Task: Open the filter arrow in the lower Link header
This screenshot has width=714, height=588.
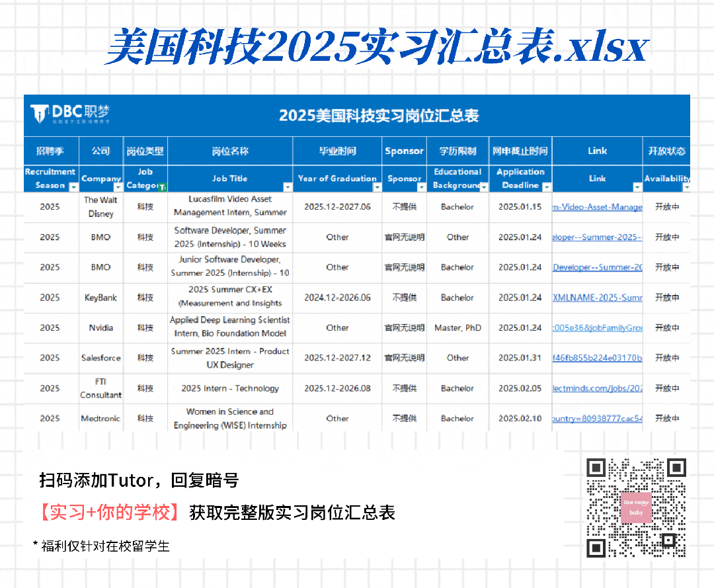Action: point(637,187)
